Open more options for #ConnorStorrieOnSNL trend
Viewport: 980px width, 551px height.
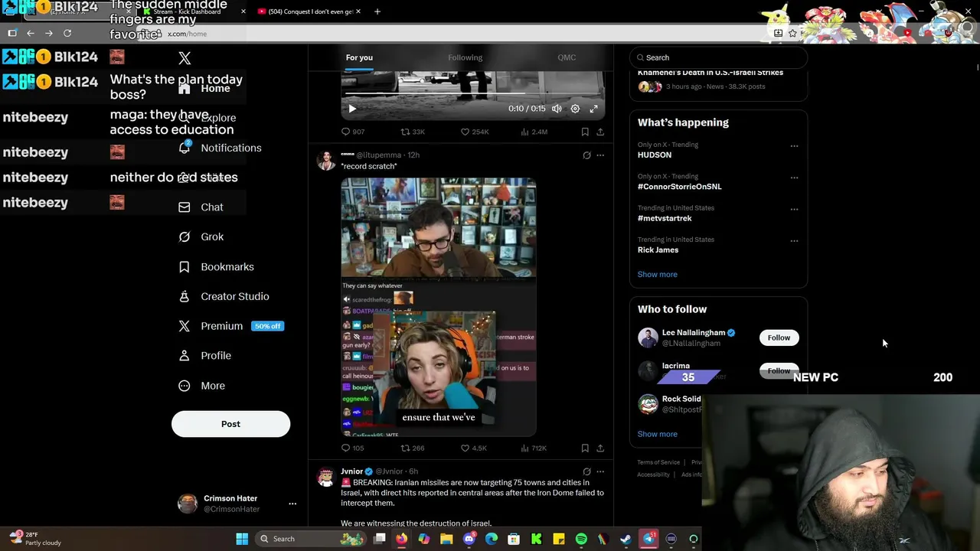[794, 178]
